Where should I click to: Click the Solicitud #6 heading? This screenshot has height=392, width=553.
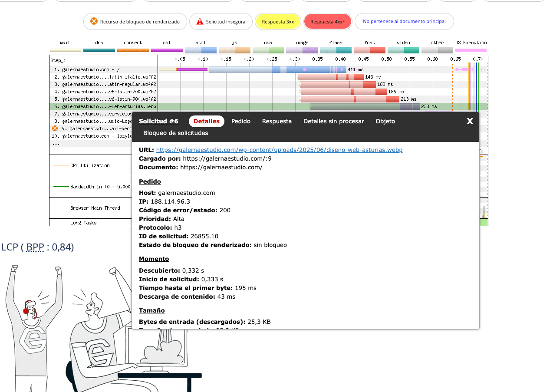click(x=159, y=121)
